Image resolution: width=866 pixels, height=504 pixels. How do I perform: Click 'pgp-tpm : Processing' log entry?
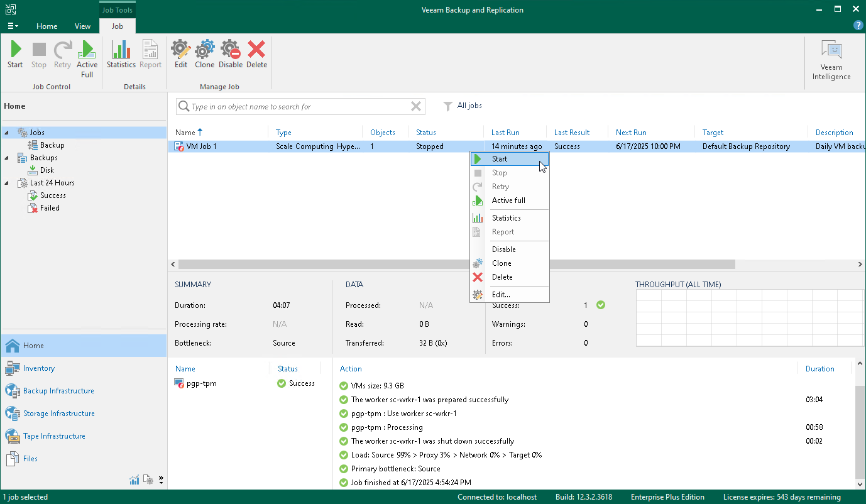point(386,427)
